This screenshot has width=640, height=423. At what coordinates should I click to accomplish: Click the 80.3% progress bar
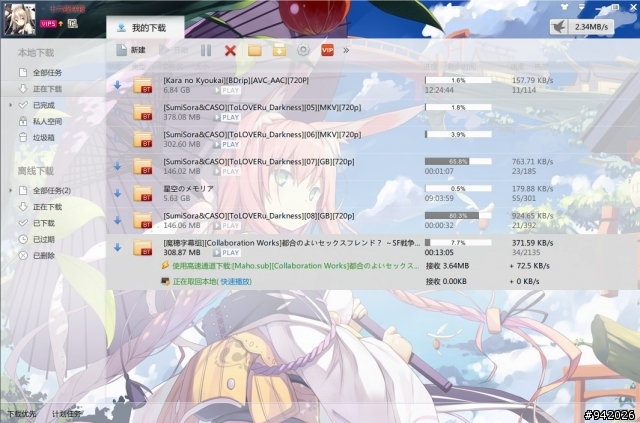[458, 216]
